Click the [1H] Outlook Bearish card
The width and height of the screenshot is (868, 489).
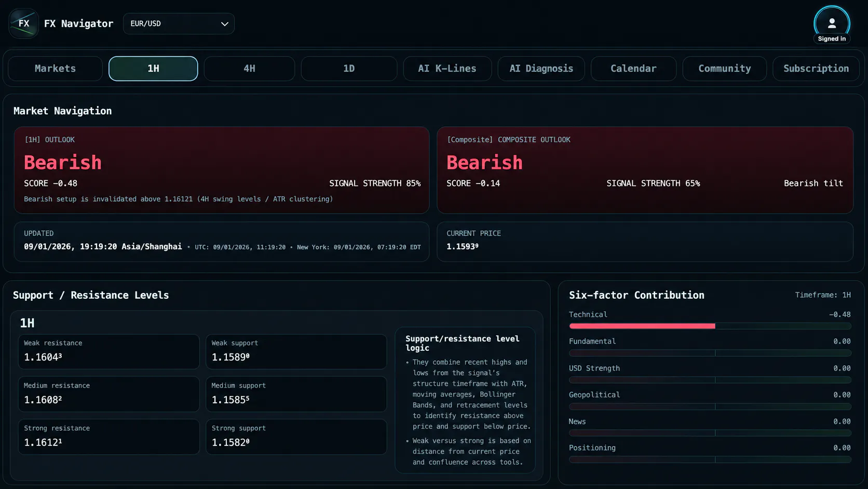coord(222,170)
